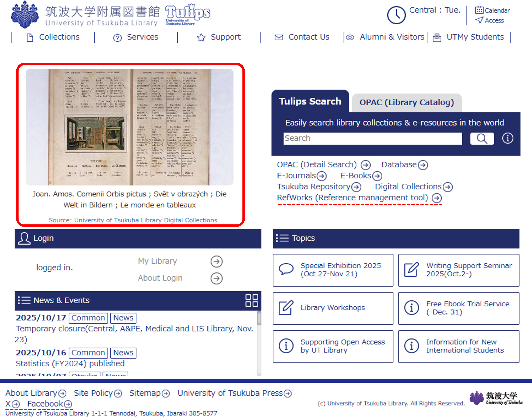Viewport: 532px width, 420px height.
Task: Click University of Tsukuba Library Digital Collections link
Action: click(x=146, y=220)
